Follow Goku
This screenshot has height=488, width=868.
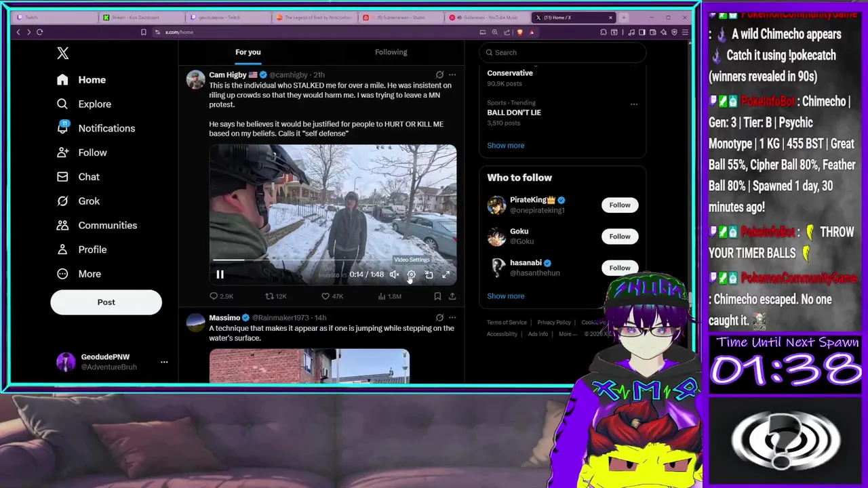[619, 237]
